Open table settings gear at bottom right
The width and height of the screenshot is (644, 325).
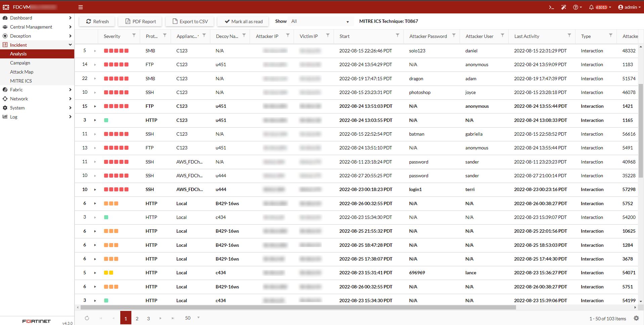636,318
